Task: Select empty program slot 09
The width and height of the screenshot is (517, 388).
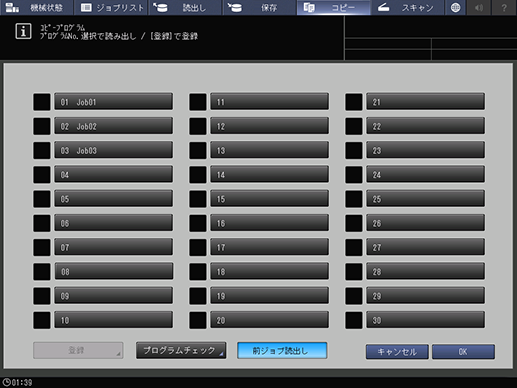Action: click(114, 296)
